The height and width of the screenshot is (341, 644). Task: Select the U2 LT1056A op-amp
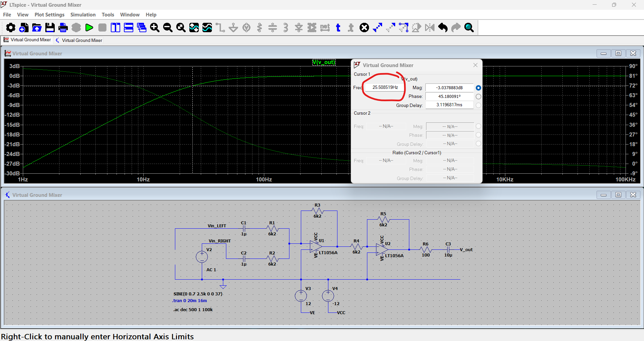pyautogui.click(x=382, y=250)
